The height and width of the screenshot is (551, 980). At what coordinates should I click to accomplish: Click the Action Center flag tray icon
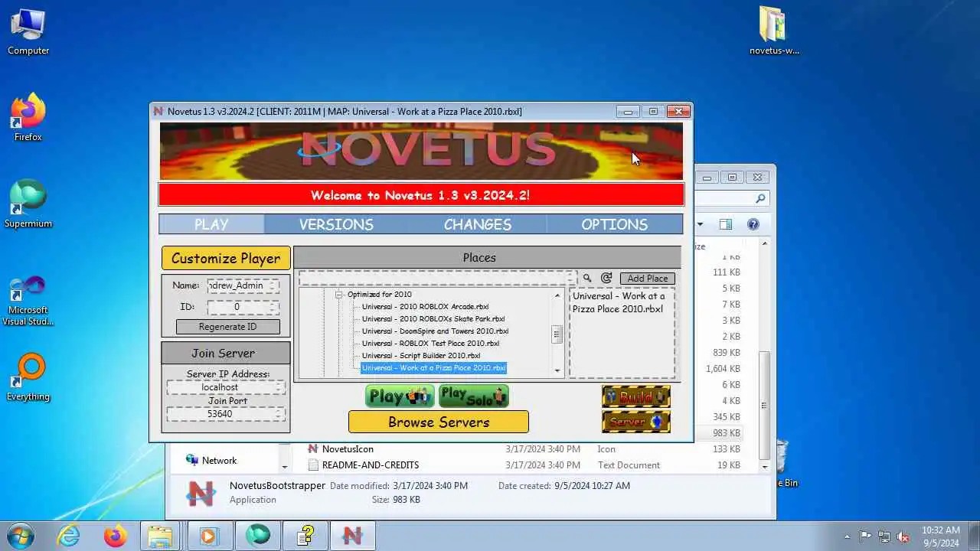[x=865, y=536]
